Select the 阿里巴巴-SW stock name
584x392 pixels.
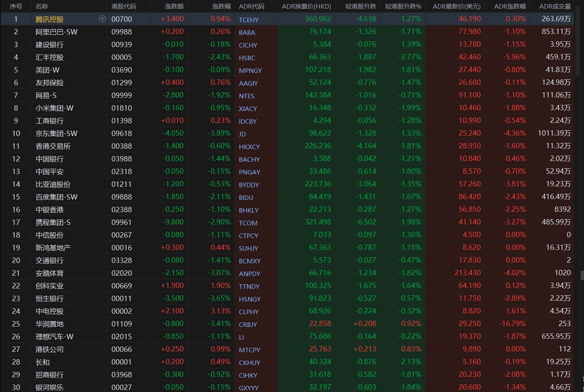(57, 32)
